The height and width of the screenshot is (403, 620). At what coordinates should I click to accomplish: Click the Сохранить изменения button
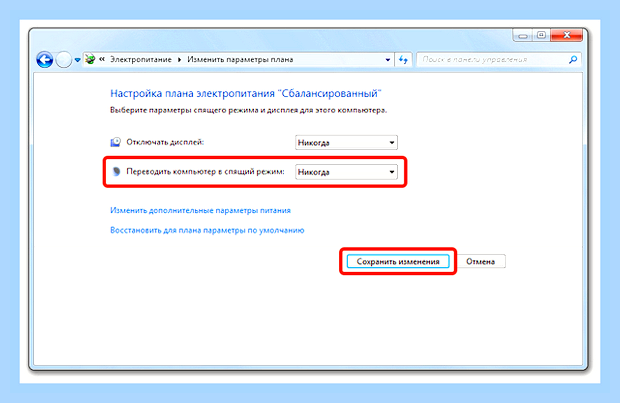(398, 261)
